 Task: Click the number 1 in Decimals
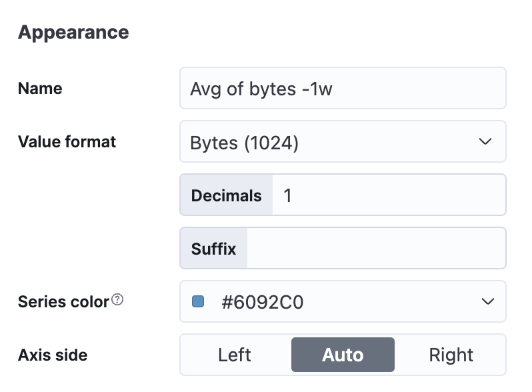point(287,195)
